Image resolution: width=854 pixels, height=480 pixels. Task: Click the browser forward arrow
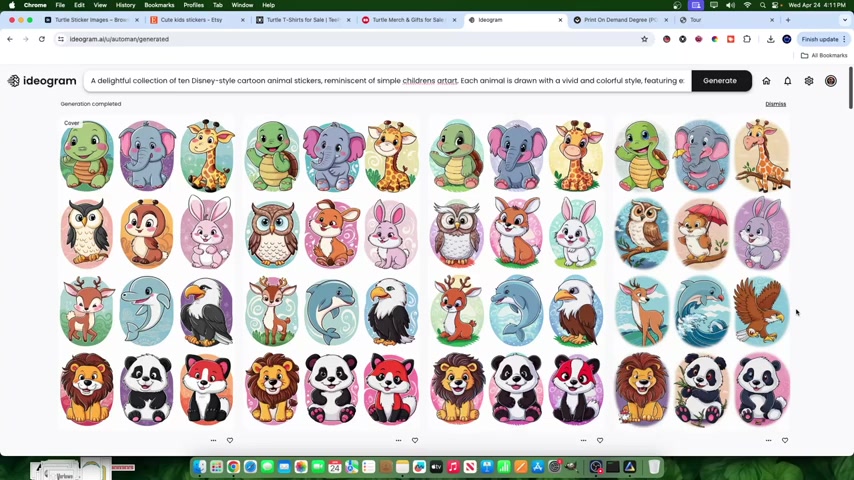26,39
